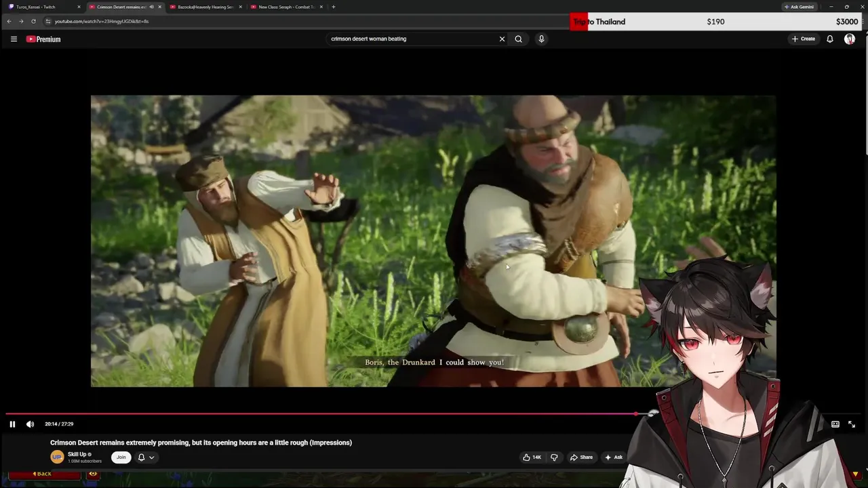
Task: Close the Bazooka Heavenly Hearing tab
Action: (240, 7)
